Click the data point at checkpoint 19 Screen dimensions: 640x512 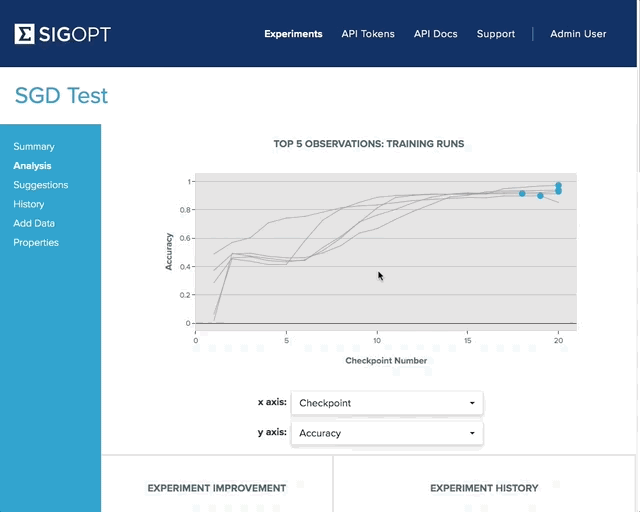[540, 196]
